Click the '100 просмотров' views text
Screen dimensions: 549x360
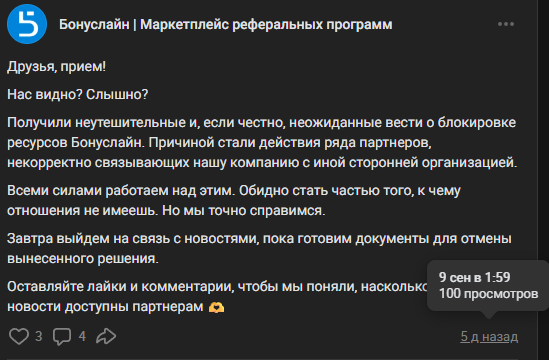488,293
